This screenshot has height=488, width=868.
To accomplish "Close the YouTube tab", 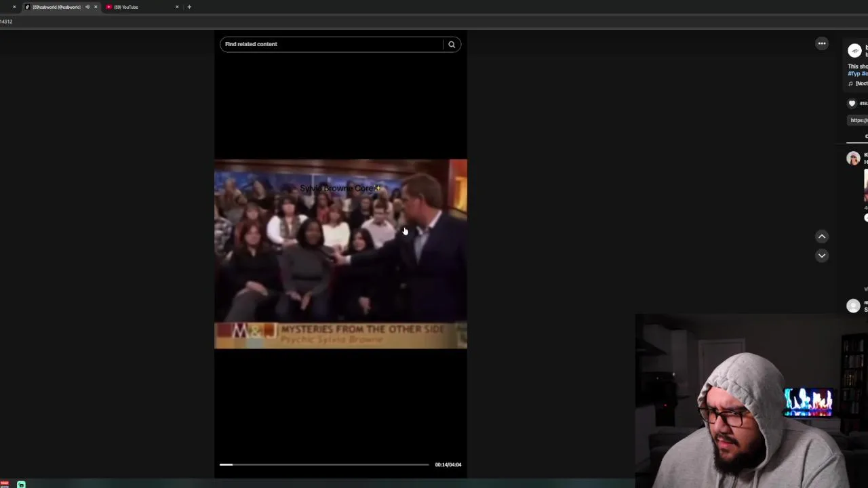I will tap(177, 7).
